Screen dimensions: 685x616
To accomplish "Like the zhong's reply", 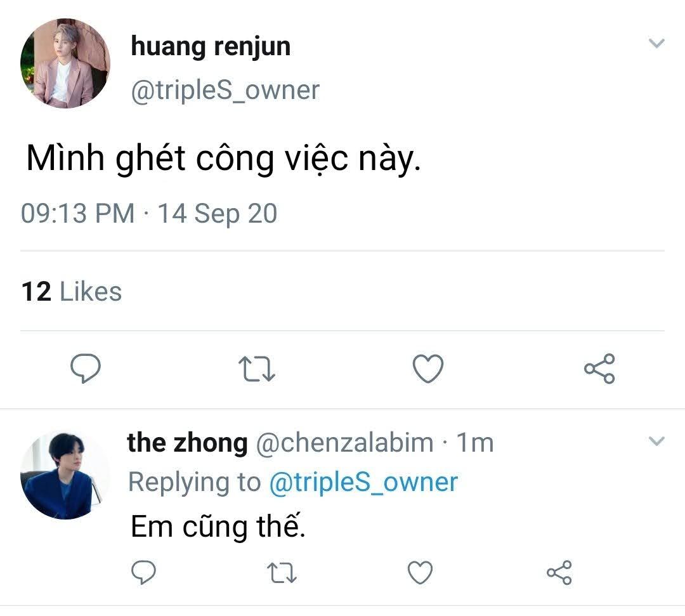I will click(x=419, y=572).
